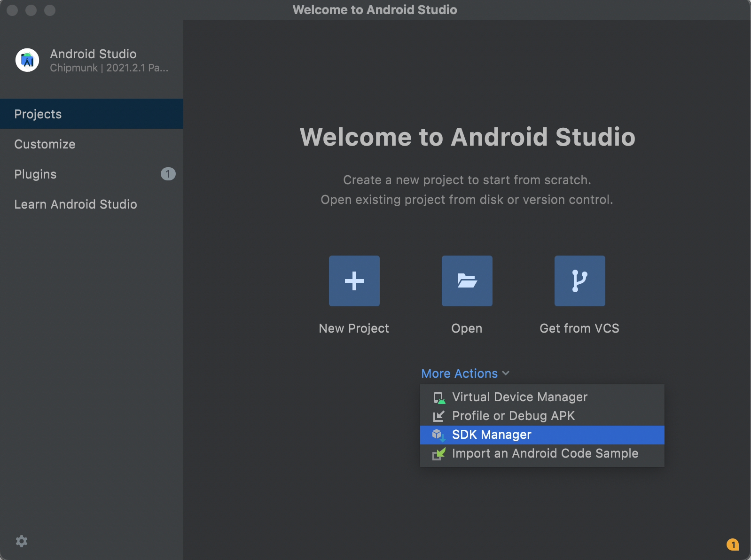The height and width of the screenshot is (560, 751).
Task: Switch to the Customize tab
Action: (x=92, y=144)
